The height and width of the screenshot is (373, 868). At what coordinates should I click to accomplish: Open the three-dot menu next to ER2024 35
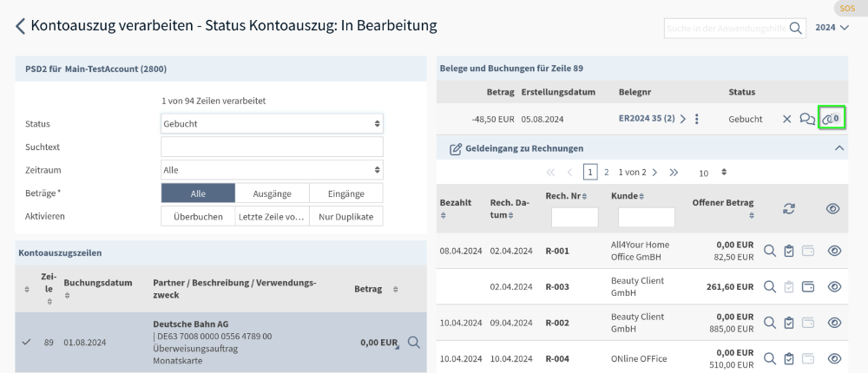tap(697, 119)
